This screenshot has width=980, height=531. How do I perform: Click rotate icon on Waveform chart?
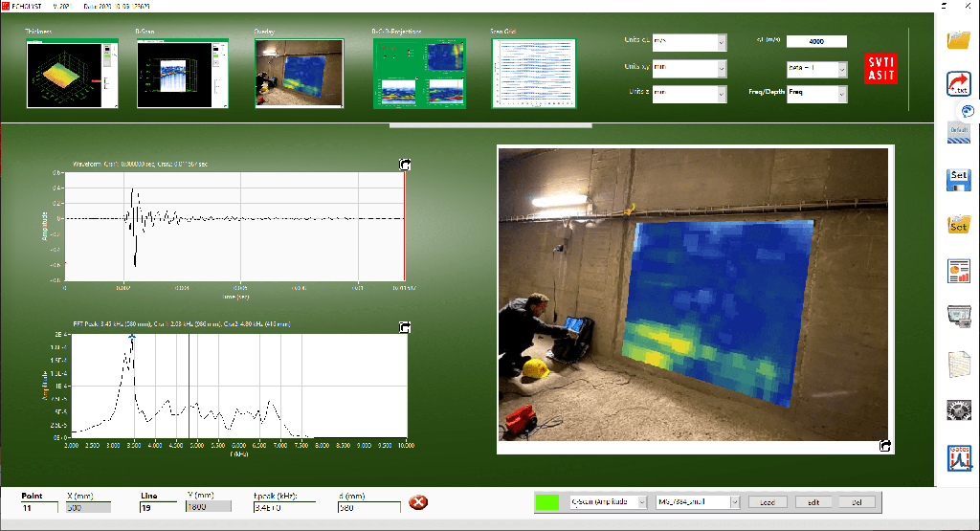click(405, 166)
